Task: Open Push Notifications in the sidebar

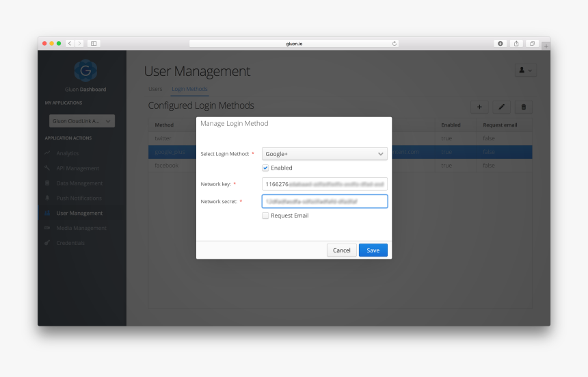Action: [79, 198]
